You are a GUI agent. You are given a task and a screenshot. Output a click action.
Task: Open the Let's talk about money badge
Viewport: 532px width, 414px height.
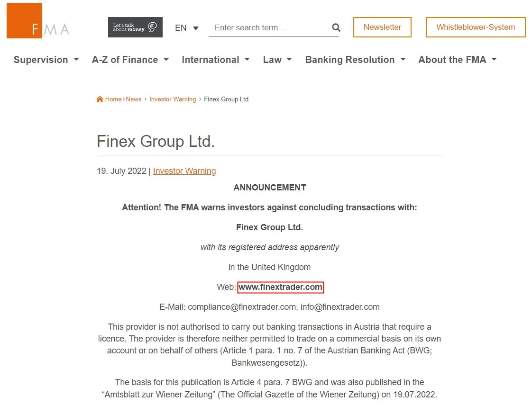coord(135,27)
